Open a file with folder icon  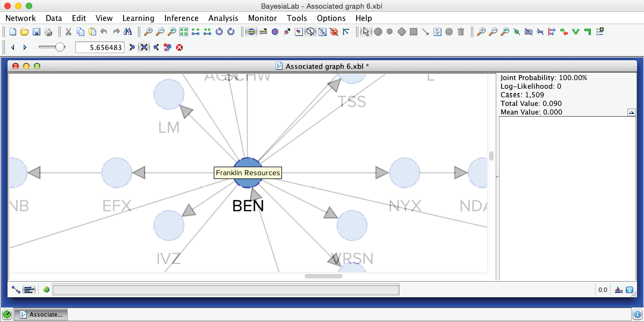pos(24,32)
